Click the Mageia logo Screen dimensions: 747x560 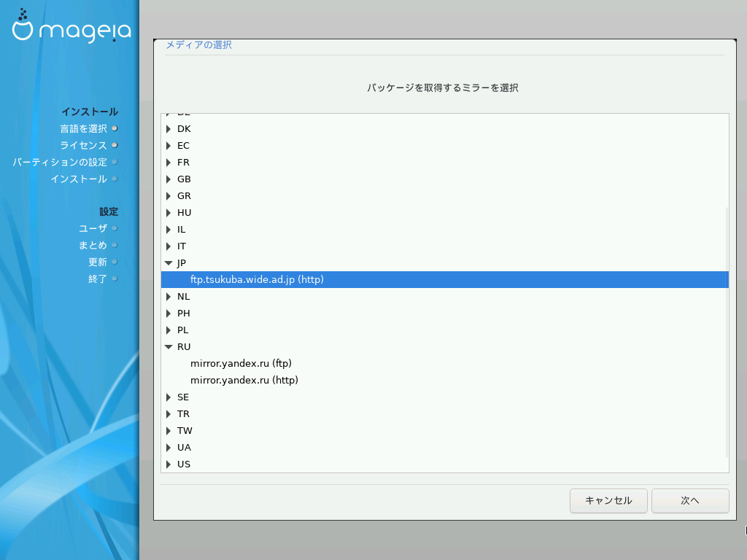[x=71, y=26]
